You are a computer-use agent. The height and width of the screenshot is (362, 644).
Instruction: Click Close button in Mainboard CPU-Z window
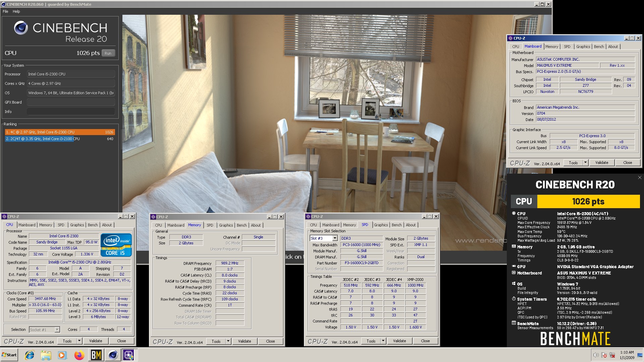coord(627,163)
